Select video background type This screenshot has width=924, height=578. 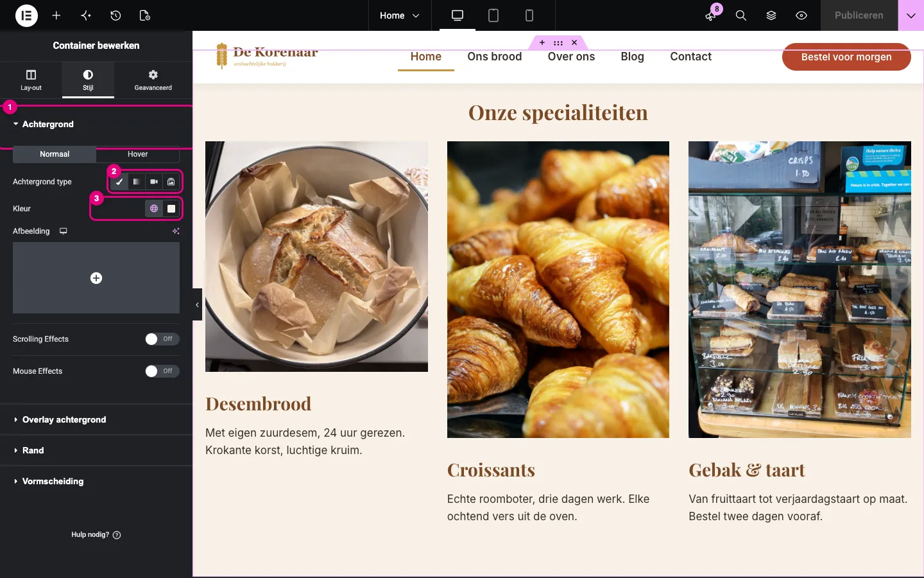[154, 182]
